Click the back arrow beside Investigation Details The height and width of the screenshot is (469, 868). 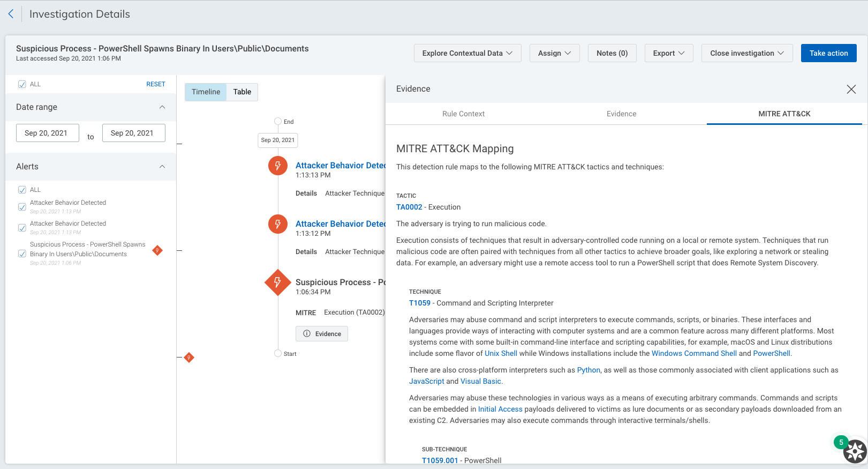coord(11,14)
